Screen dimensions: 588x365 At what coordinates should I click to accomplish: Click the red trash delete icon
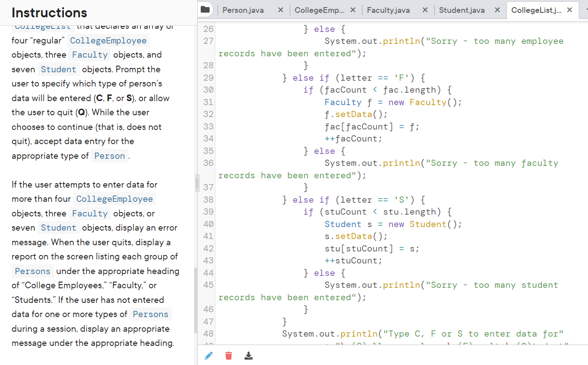click(x=228, y=355)
